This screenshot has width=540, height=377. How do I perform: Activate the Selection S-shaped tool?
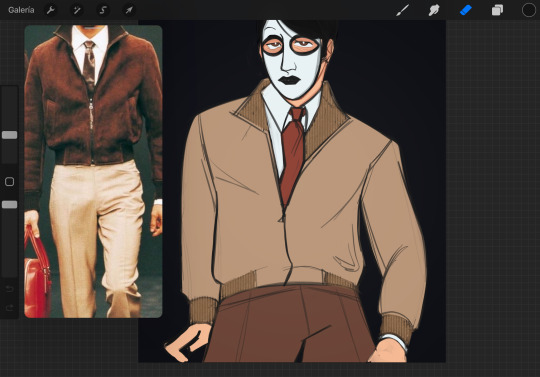pos(103,10)
